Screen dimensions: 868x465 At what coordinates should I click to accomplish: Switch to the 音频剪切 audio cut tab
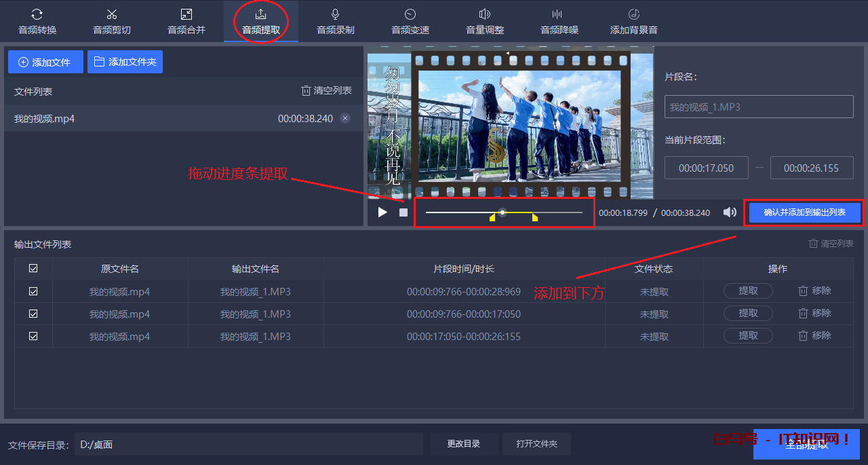point(112,22)
